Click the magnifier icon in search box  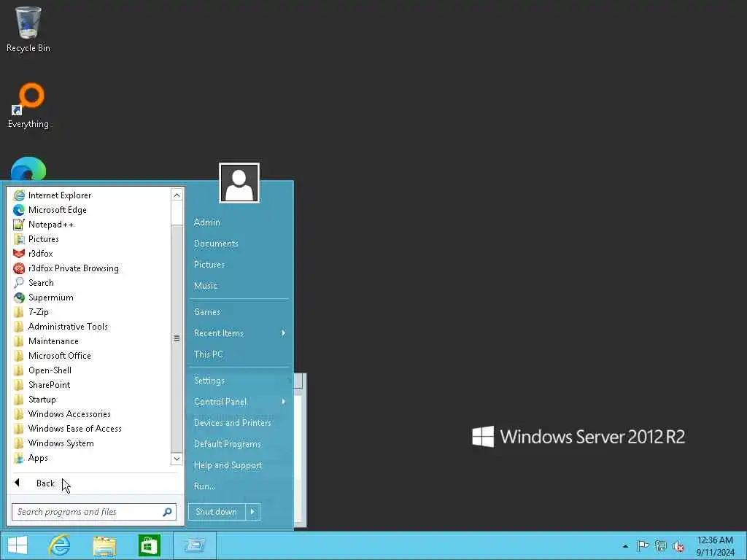pos(167,512)
